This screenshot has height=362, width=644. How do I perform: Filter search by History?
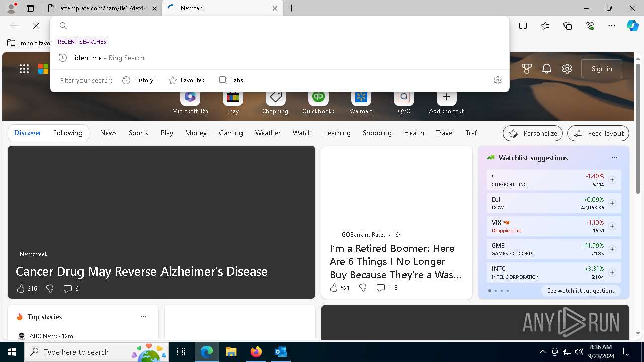coord(138,80)
